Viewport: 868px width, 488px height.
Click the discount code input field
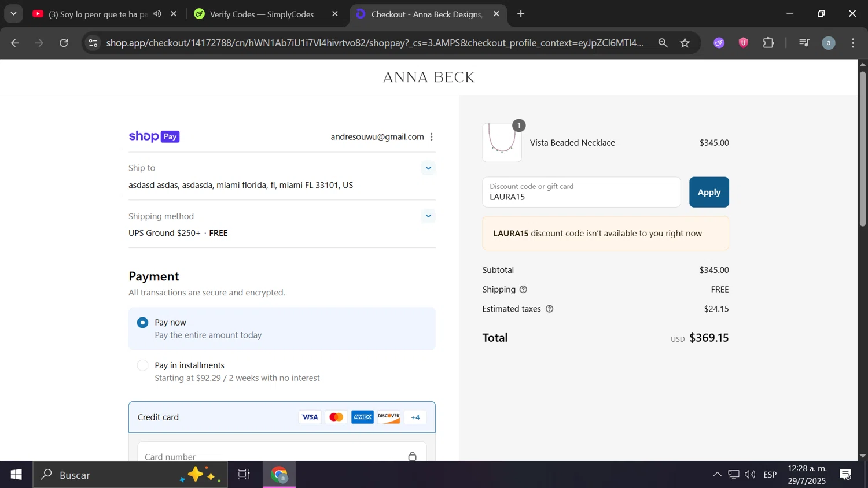pyautogui.click(x=582, y=192)
